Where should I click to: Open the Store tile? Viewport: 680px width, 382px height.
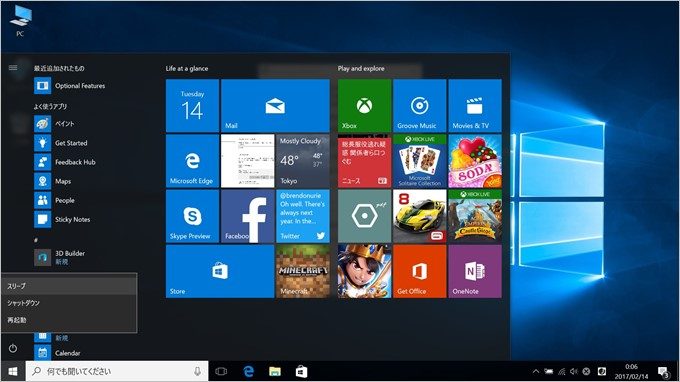(x=220, y=271)
